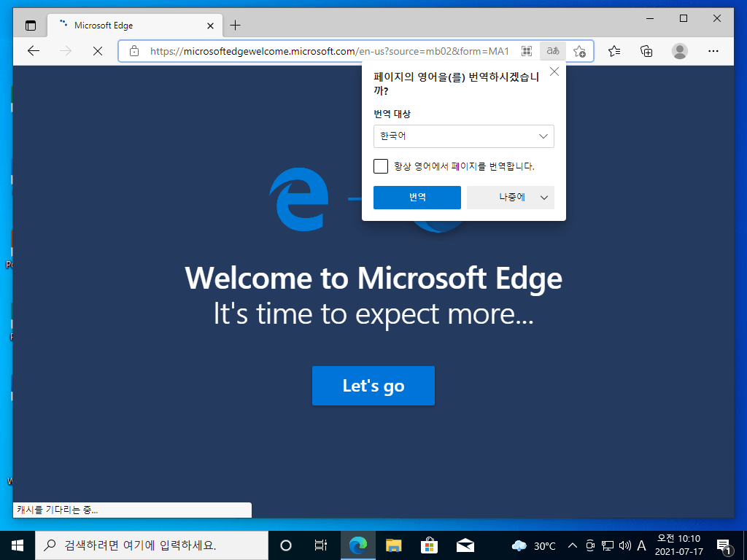Check the always translate English pages box
Viewport: 747px width, 560px height.
[381, 166]
